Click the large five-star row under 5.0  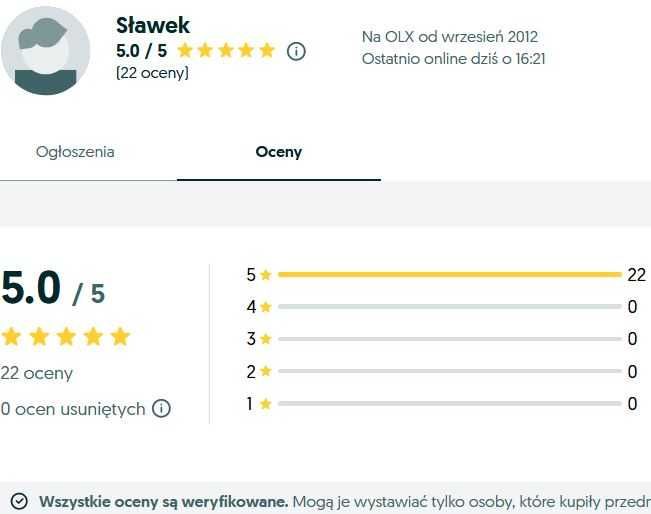[x=66, y=336]
